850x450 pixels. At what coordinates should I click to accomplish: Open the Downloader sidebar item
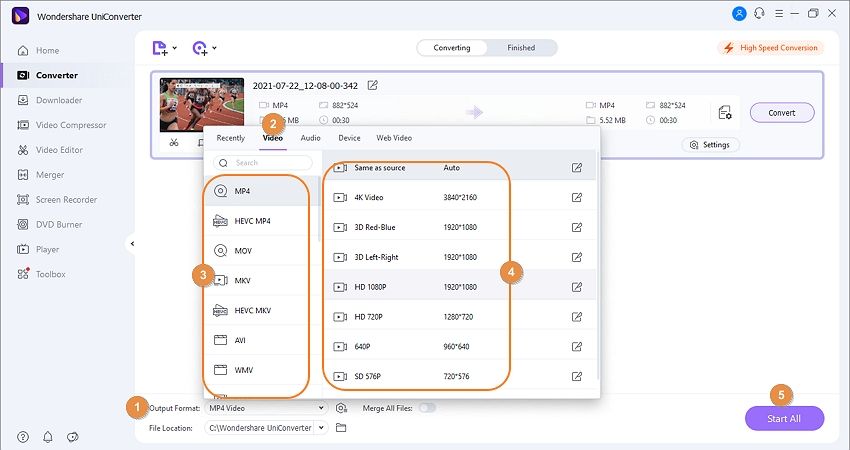[50, 100]
